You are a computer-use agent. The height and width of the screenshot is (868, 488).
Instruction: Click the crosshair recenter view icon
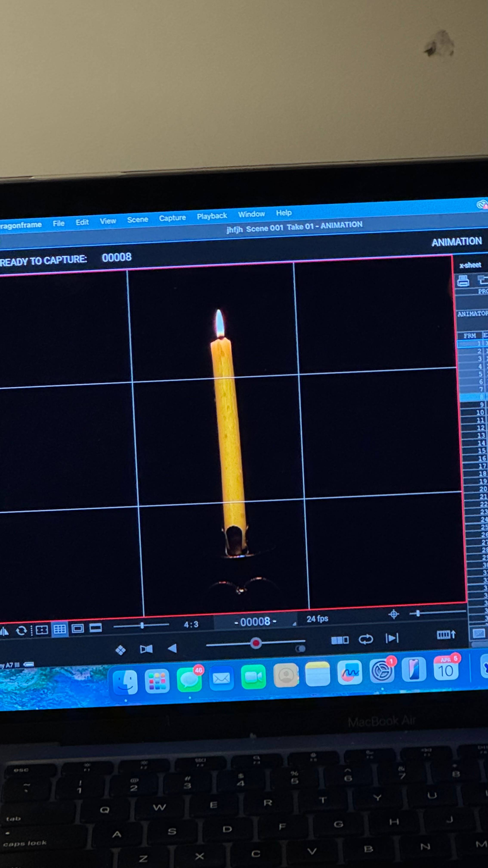(x=393, y=614)
